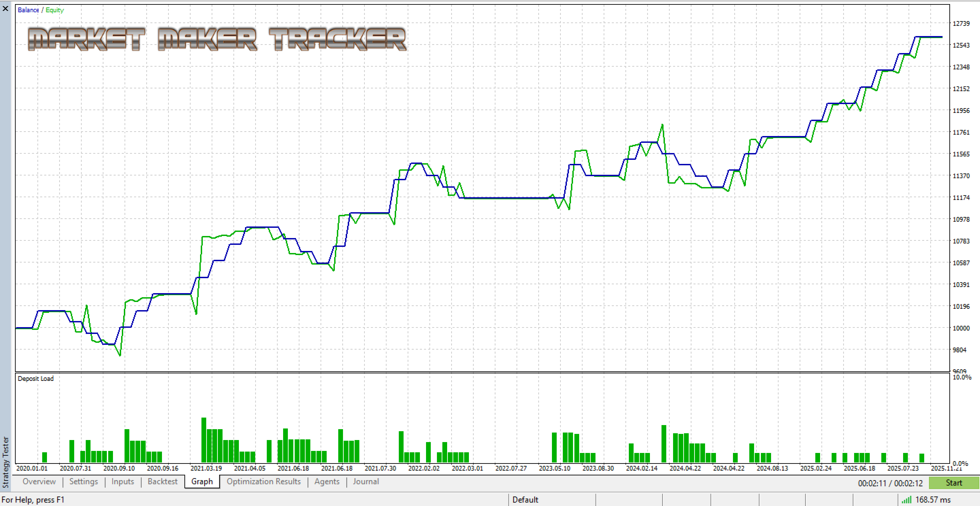Click the 11370 axis value

click(x=962, y=176)
